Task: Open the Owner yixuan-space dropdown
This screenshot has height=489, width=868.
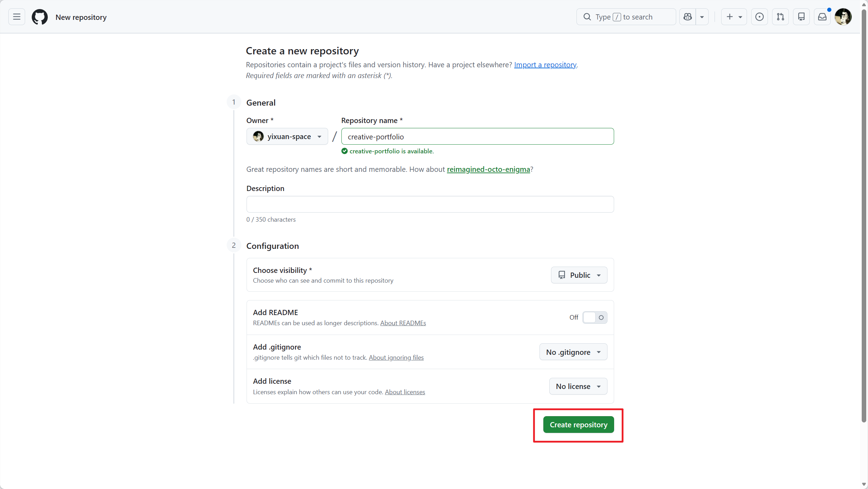Action: (x=287, y=136)
